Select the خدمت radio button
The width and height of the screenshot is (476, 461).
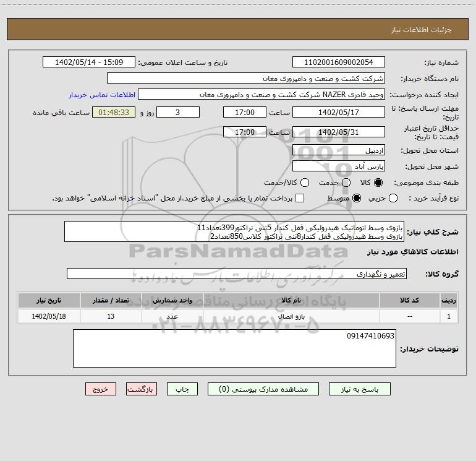point(346,183)
